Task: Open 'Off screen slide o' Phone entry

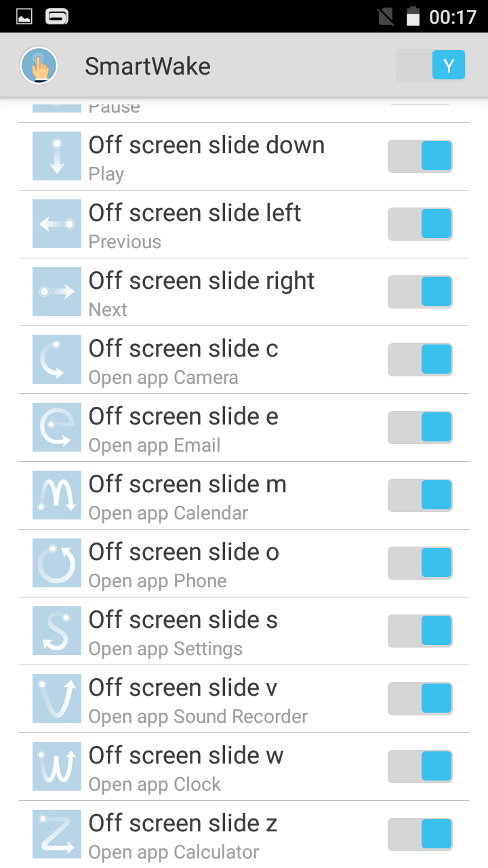Action: coord(203,564)
